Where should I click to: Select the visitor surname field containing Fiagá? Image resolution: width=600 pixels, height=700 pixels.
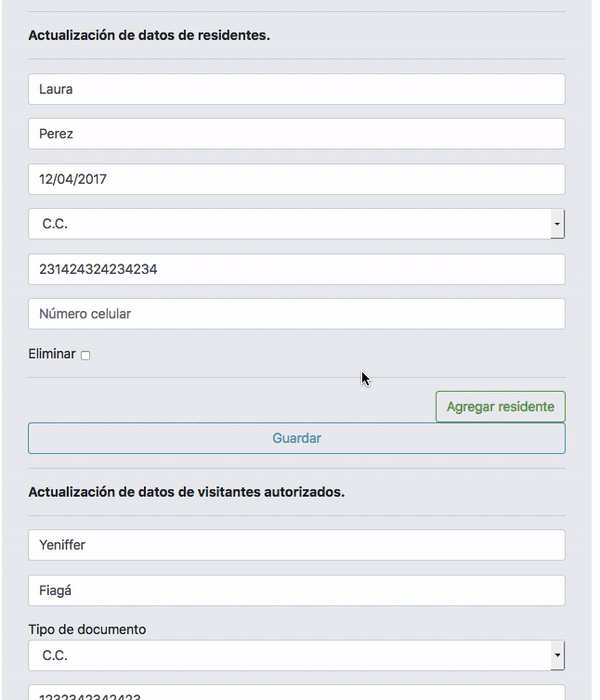click(296, 590)
